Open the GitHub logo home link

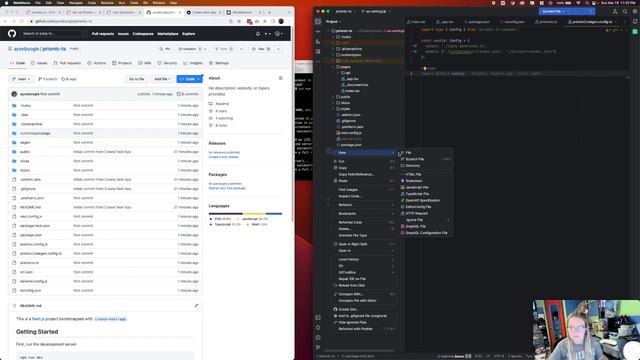pyautogui.click(x=12, y=34)
